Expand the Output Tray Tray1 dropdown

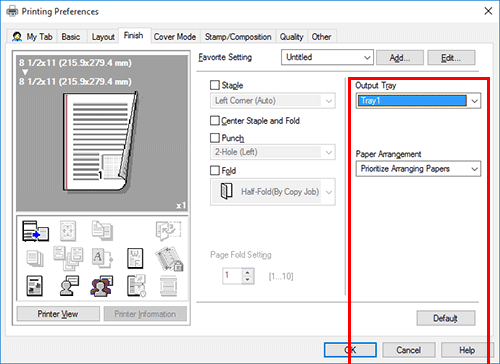[418, 101]
